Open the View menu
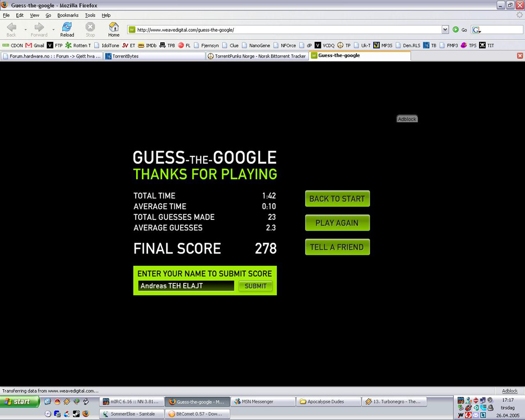The width and height of the screenshot is (525, 420). 35,15
